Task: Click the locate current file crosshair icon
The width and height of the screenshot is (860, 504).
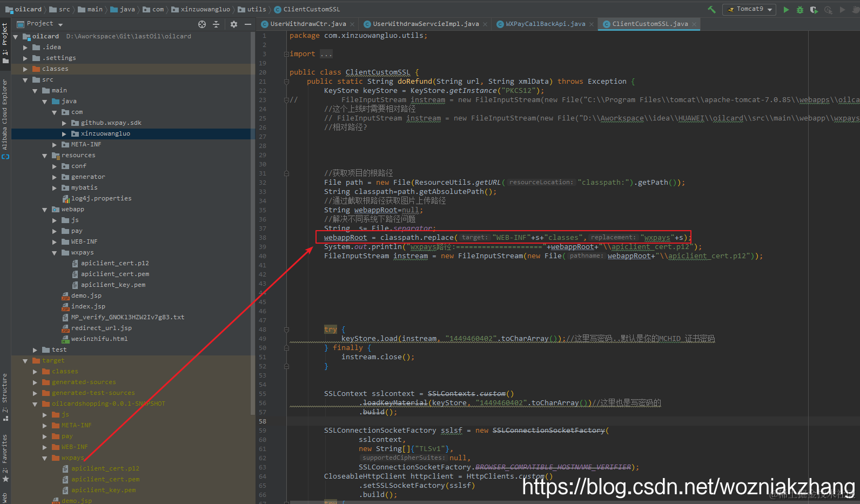Action: click(x=202, y=24)
